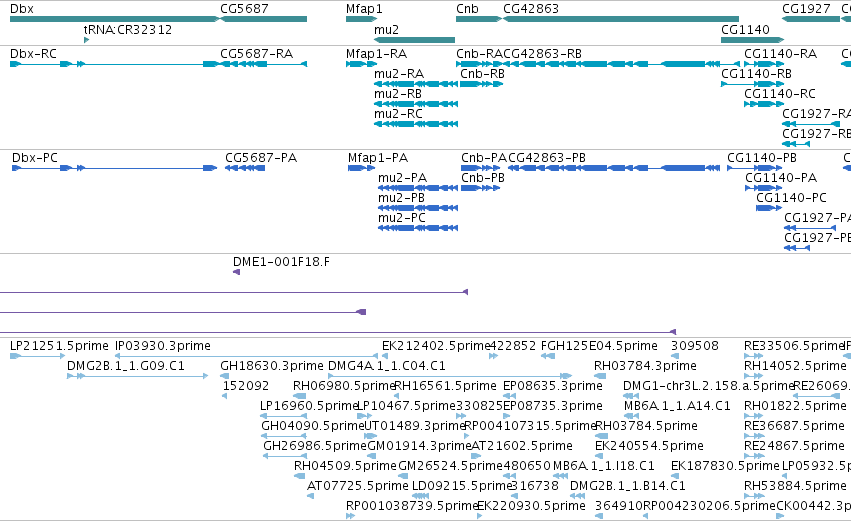Click the CG1140-PC protein label
This screenshot has width=851, height=521.
[x=791, y=198]
